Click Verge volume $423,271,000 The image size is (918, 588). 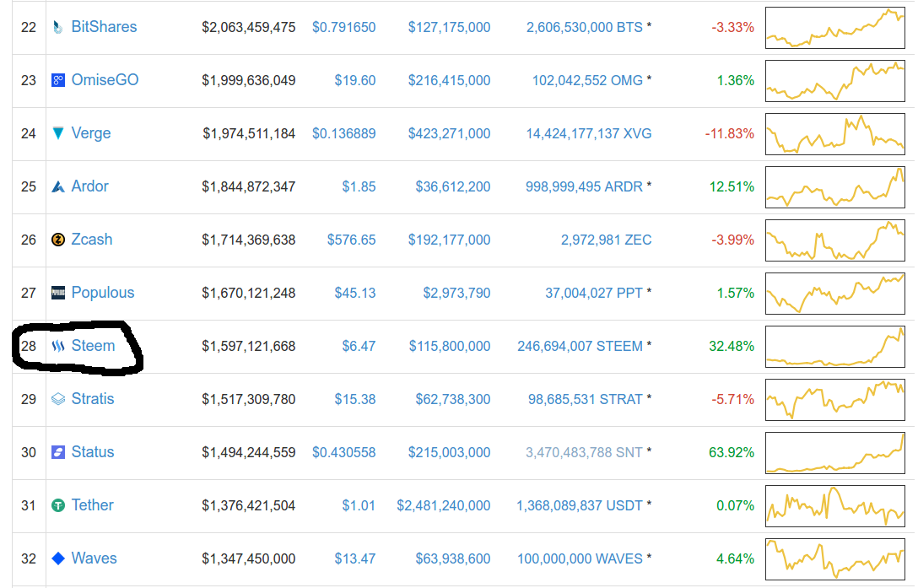[449, 133]
